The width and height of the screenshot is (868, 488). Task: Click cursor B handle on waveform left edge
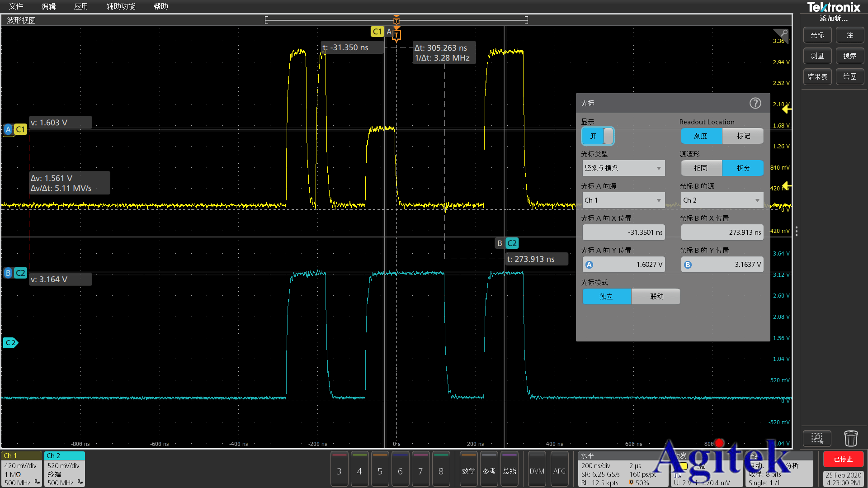pyautogui.click(x=8, y=273)
